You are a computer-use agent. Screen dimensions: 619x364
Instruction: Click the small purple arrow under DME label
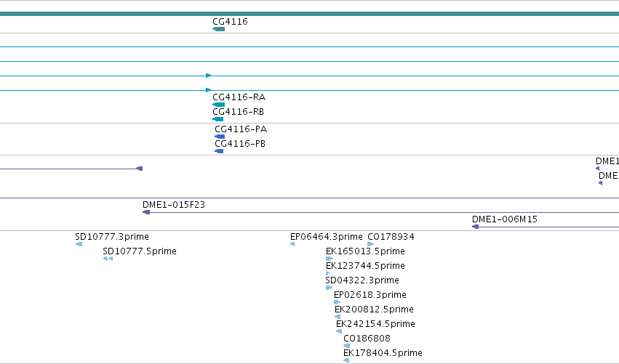[600, 183]
